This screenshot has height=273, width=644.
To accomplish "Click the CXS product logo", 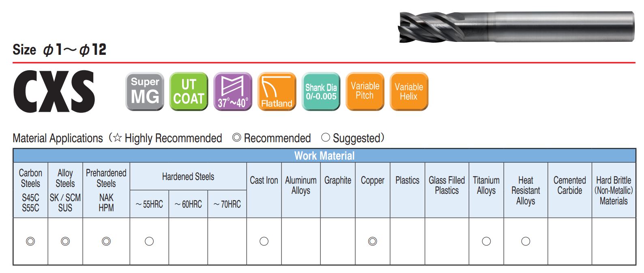I will [x=54, y=91].
